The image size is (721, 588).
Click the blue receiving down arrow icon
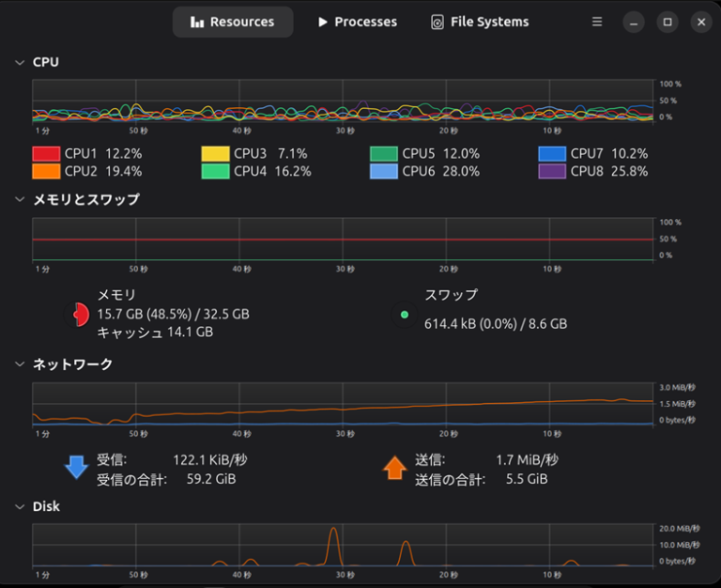pyautogui.click(x=76, y=468)
